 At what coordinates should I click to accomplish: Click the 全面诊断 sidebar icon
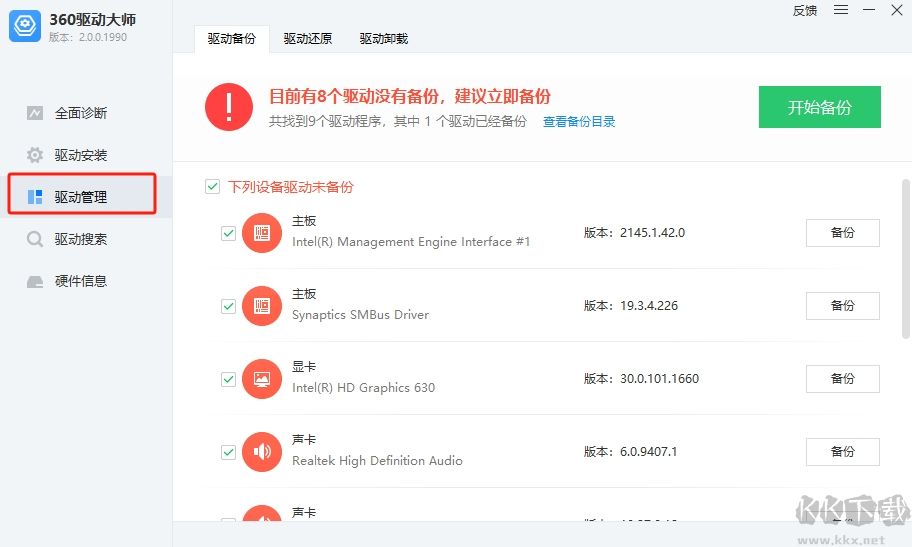(x=35, y=113)
